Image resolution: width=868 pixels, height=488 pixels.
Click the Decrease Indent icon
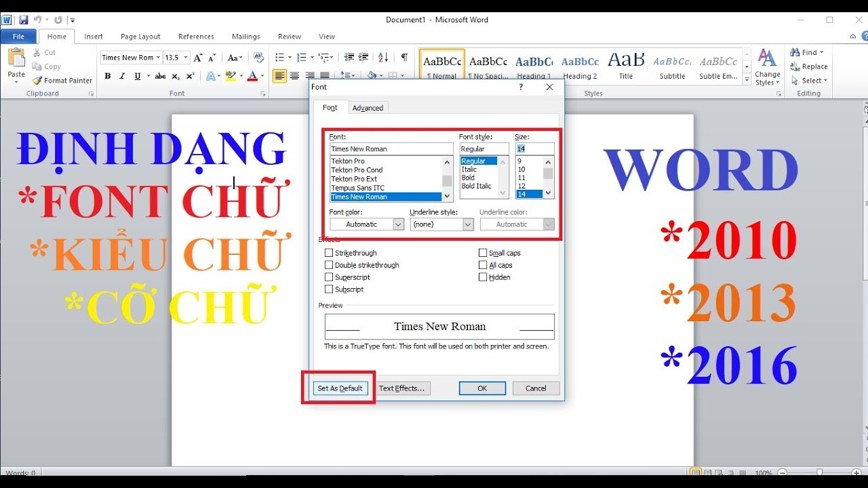(x=349, y=58)
